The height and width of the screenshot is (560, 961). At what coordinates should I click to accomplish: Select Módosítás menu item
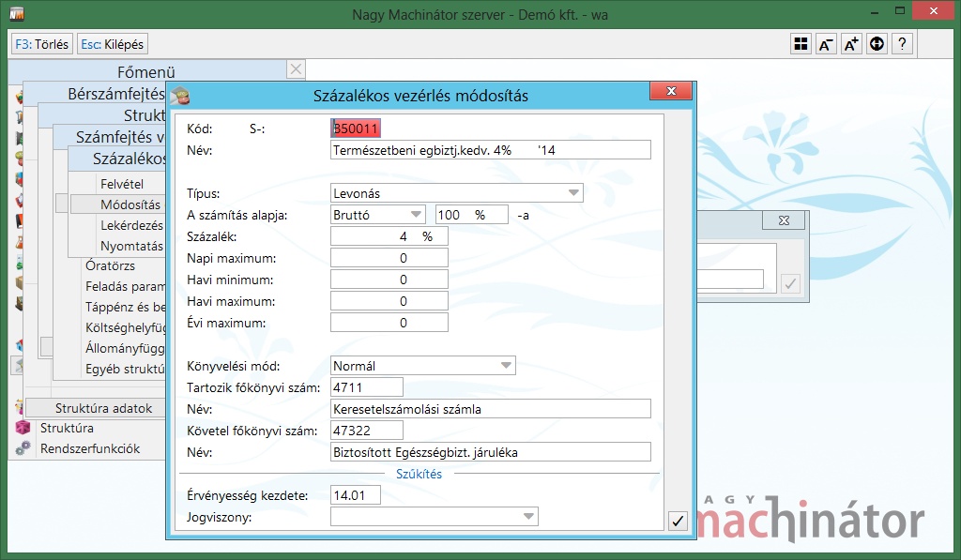tap(130, 204)
